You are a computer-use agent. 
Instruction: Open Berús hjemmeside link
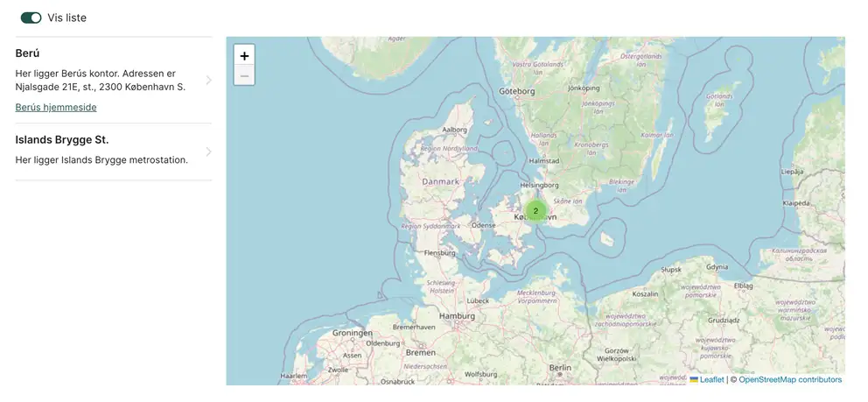click(56, 108)
